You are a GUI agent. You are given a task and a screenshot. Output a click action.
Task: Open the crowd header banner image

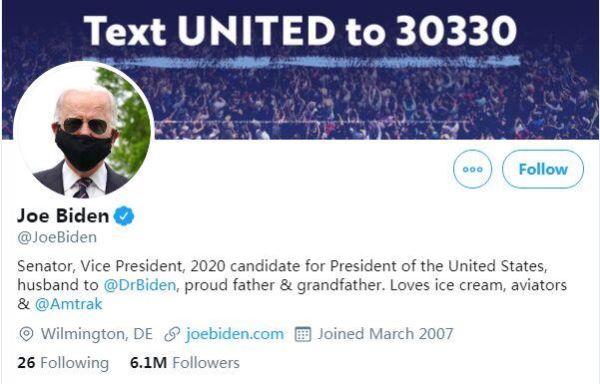(300, 70)
